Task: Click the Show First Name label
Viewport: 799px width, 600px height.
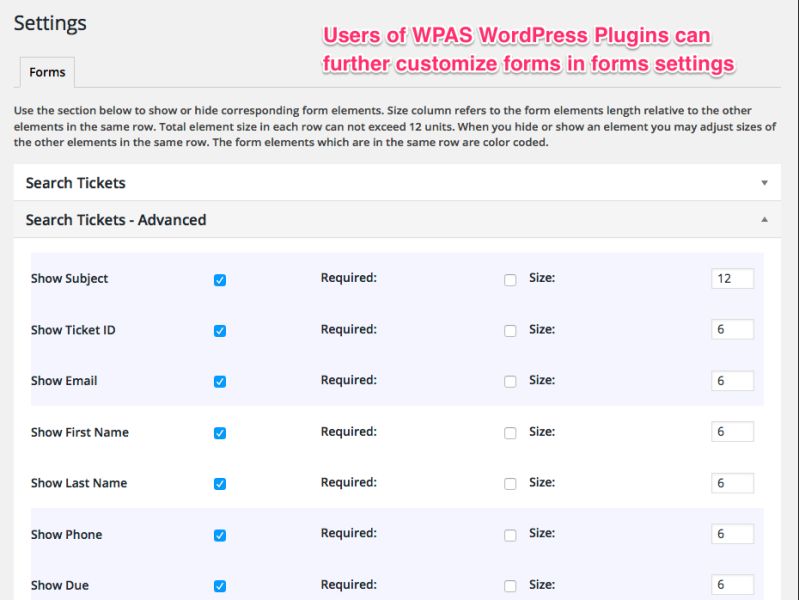Action: tap(79, 432)
